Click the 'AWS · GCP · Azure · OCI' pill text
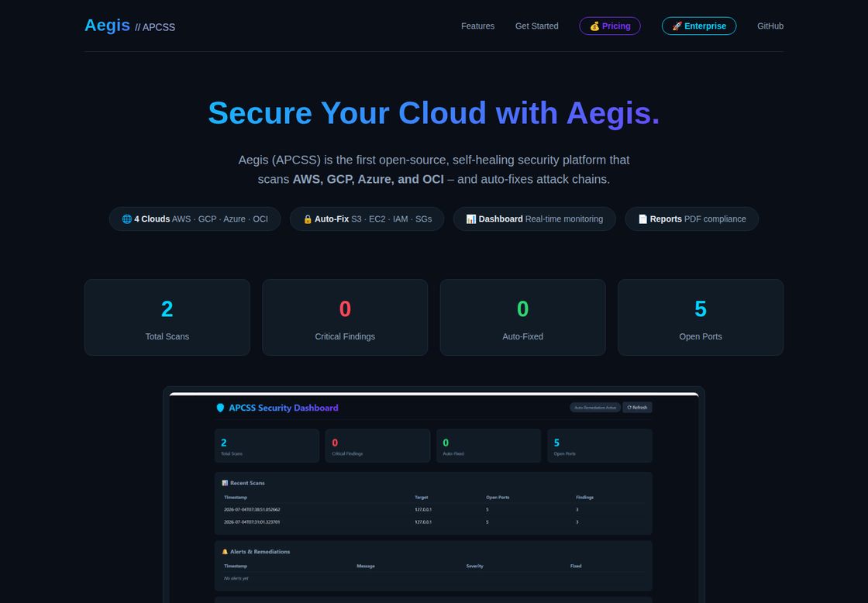The width and height of the screenshot is (868, 603). tap(220, 219)
